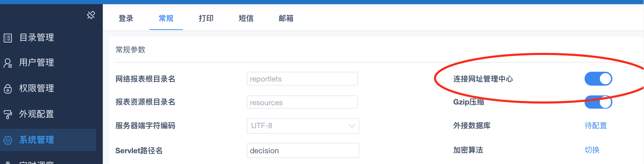Click the Servlet路径名 decision input field
644x164 pixels.
(303, 150)
